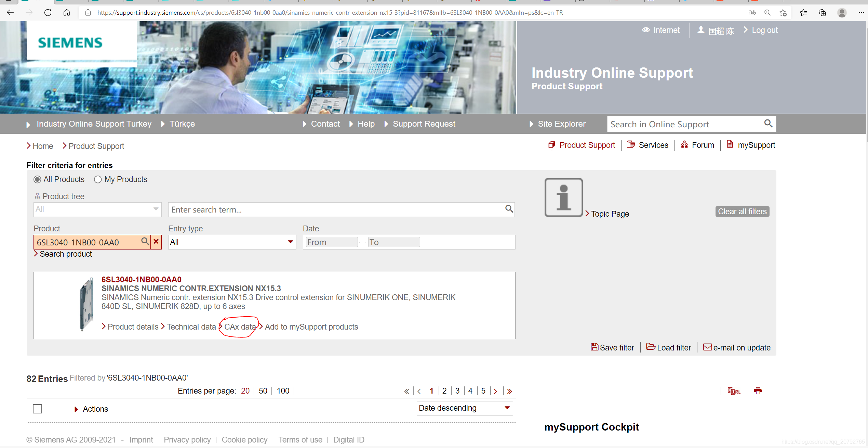This screenshot has height=448, width=868.
Task: Open the browser collections panel
Action: (x=822, y=13)
